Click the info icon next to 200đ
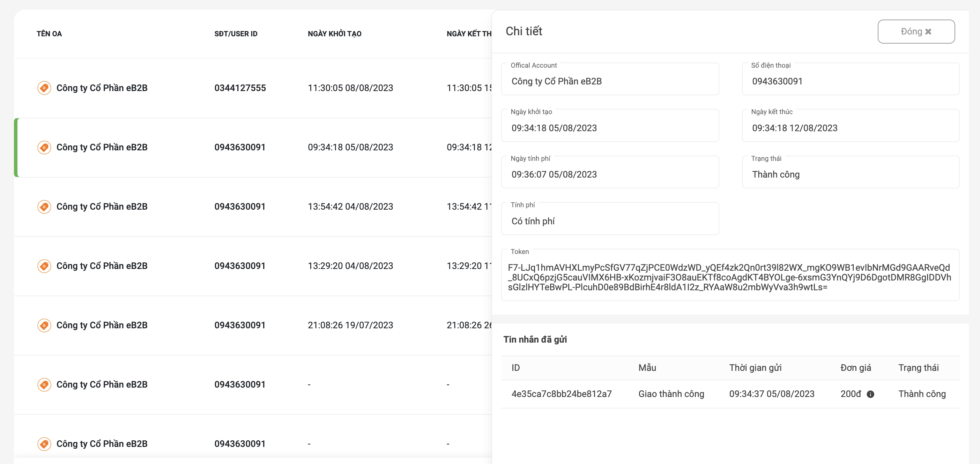Viewport: 980px width, 464px height. click(870, 394)
